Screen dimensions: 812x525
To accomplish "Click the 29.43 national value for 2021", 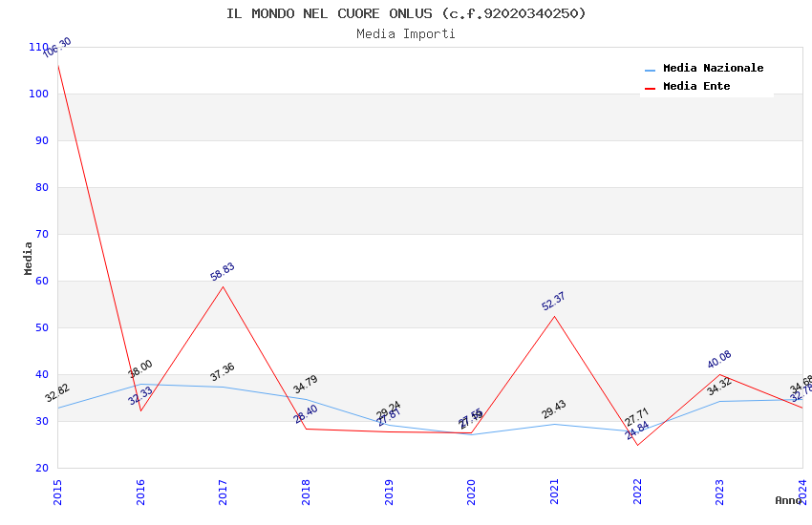I will pyautogui.click(x=553, y=409).
